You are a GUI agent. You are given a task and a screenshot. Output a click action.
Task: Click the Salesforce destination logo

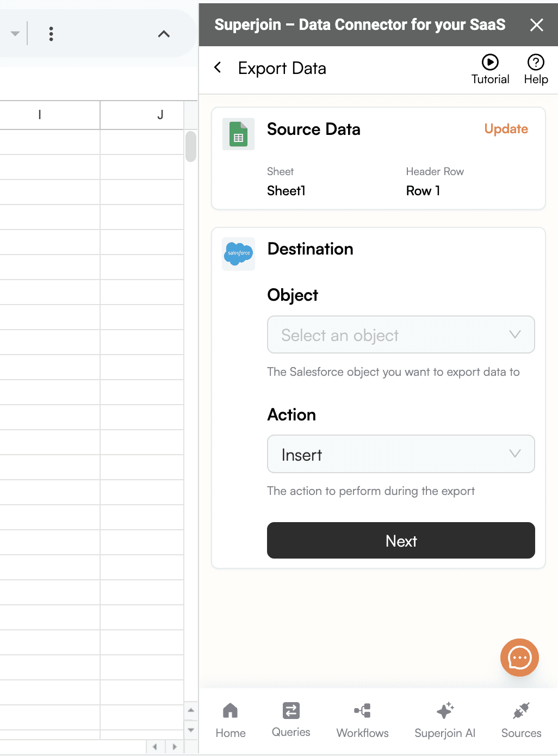tap(238, 253)
